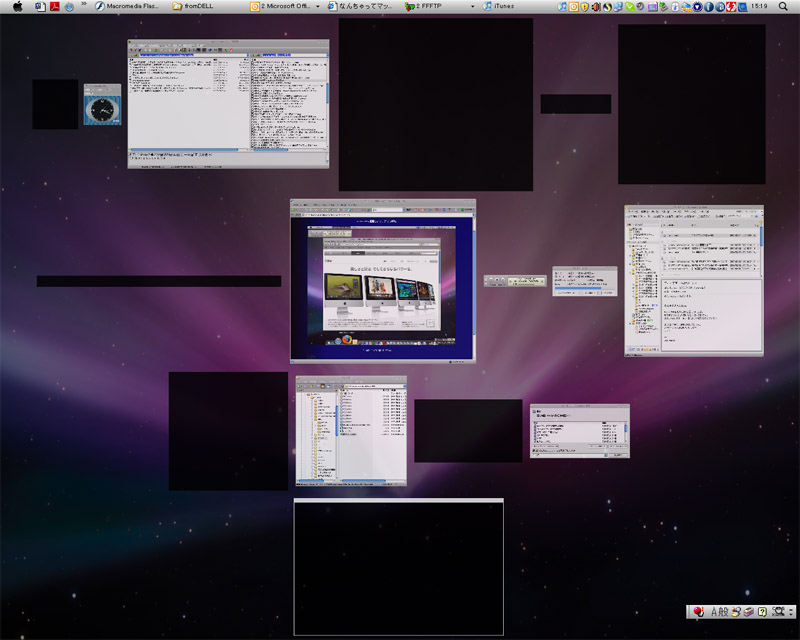Open the IME tools toolbox icon
800x640 pixels.
coord(748,611)
